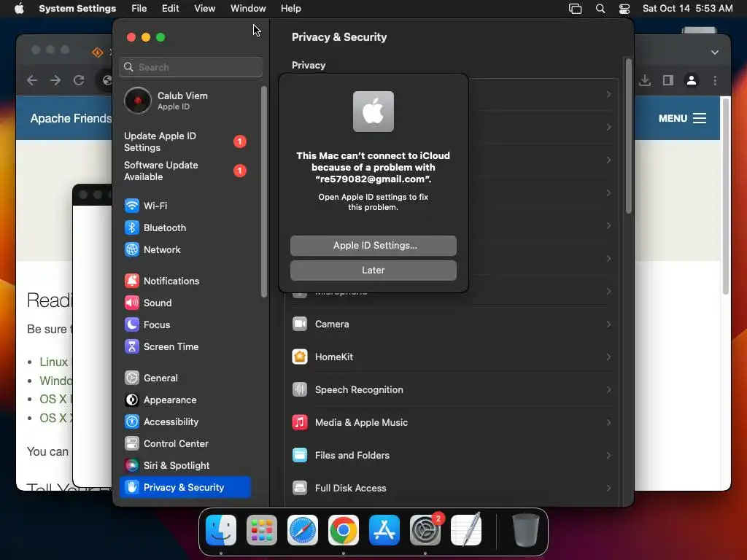Click the date and time in menu bar
Image resolution: width=747 pixels, height=560 pixels.
[687, 9]
